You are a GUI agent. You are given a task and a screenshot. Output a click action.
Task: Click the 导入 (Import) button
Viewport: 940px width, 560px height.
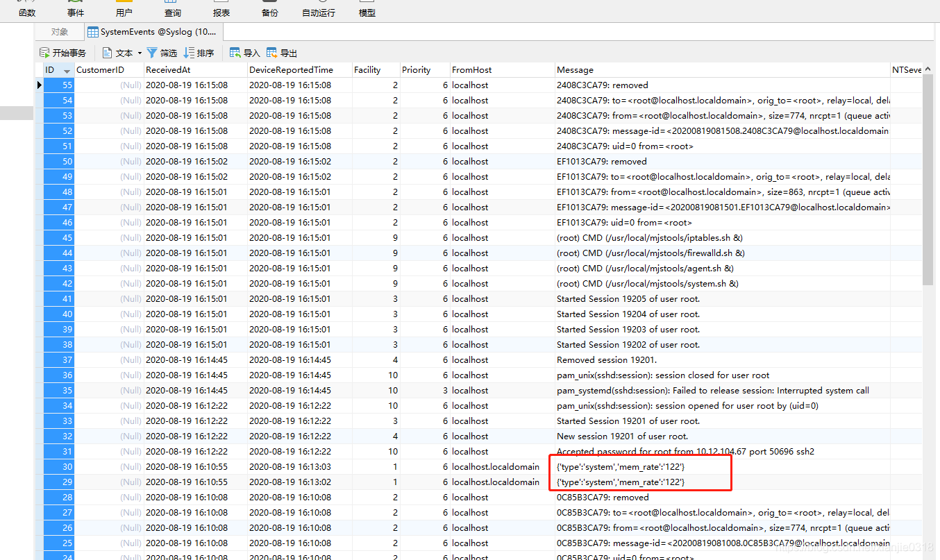244,52
